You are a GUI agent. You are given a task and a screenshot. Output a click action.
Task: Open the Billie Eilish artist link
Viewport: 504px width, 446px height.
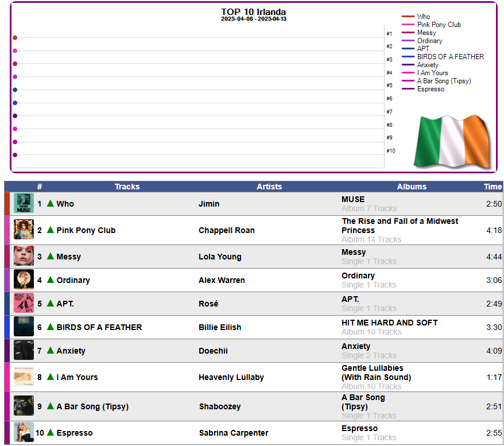point(220,327)
